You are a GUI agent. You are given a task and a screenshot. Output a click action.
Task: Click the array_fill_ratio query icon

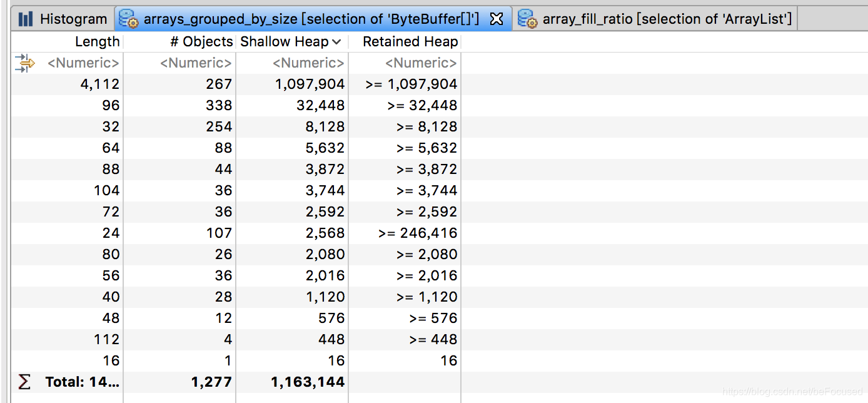pos(527,19)
